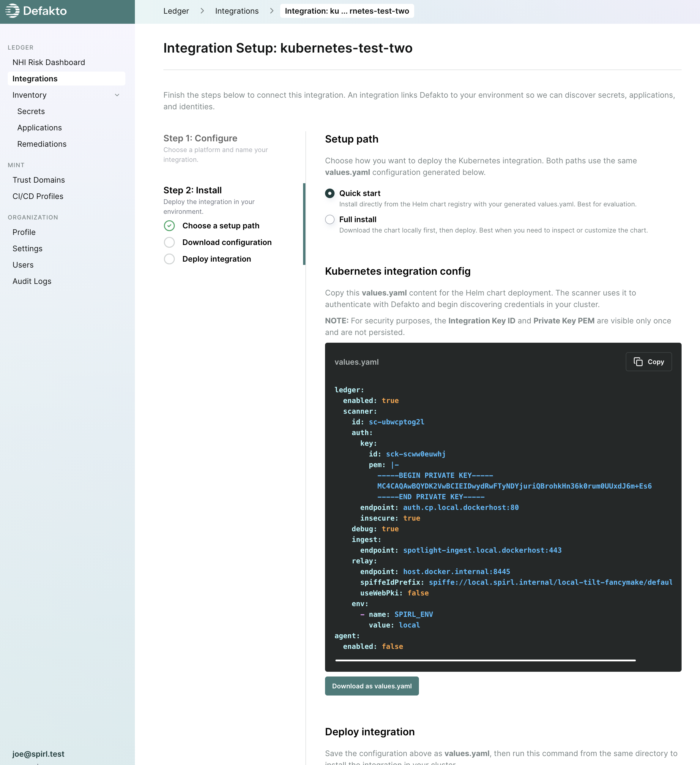Click the Defakto logo icon

click(12, 11)
